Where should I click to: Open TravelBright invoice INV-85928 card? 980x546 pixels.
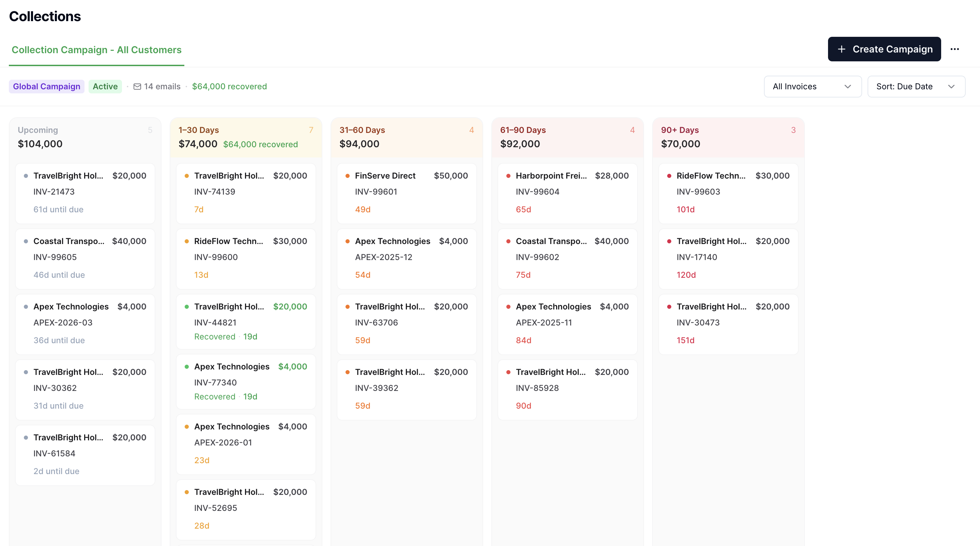pyautogui.click(x=567, y=389)
